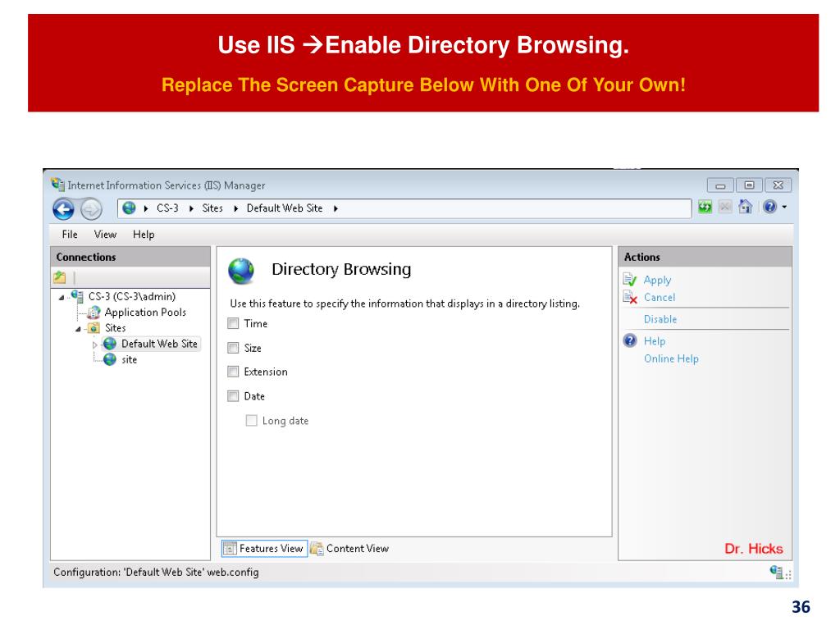This screenshot has height=630, width=840.
Task: Click the IIS Manager title bar icon
Action: pyautogui.click(x=58, y=185)
